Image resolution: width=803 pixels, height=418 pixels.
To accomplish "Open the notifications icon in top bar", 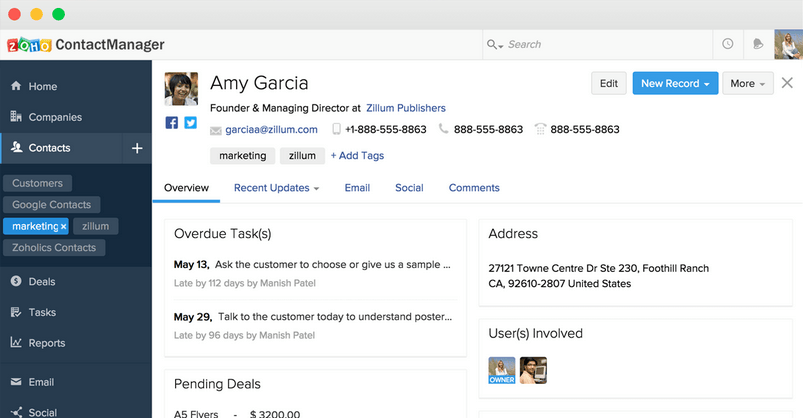I will point(758,44).
